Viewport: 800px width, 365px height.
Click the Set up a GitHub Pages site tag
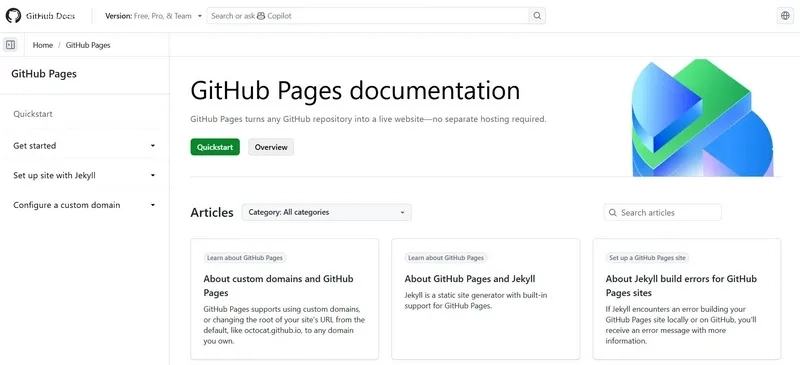647,258
